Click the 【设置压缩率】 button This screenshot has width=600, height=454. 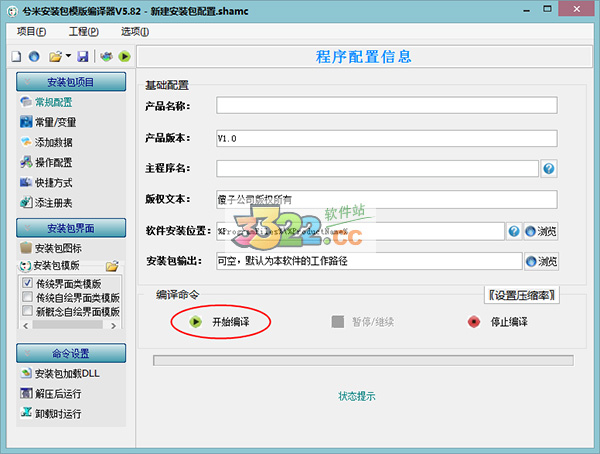click(522, 295)
